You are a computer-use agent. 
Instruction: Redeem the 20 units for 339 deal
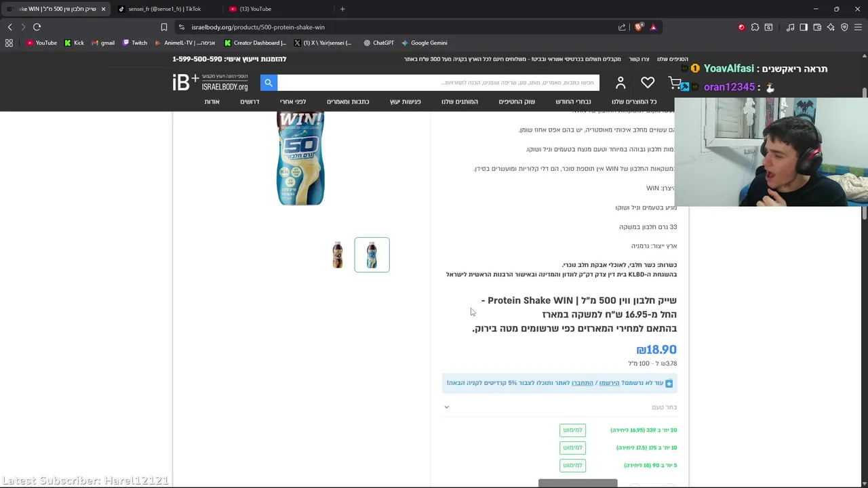572,430
